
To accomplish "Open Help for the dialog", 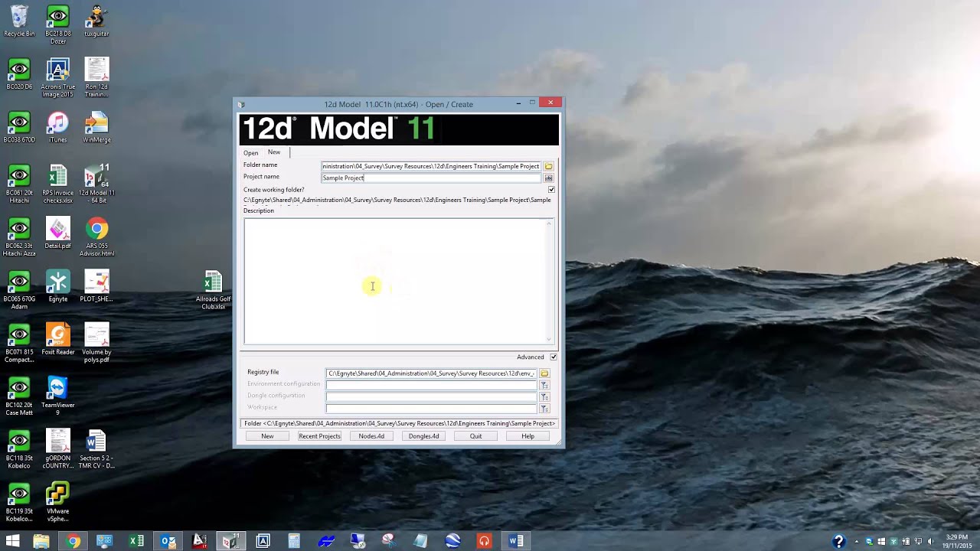I will [x=528, y=436].
